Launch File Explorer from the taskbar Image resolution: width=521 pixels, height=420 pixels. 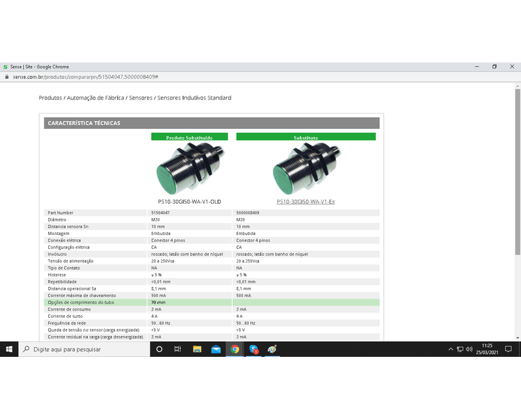coord(197,349)
